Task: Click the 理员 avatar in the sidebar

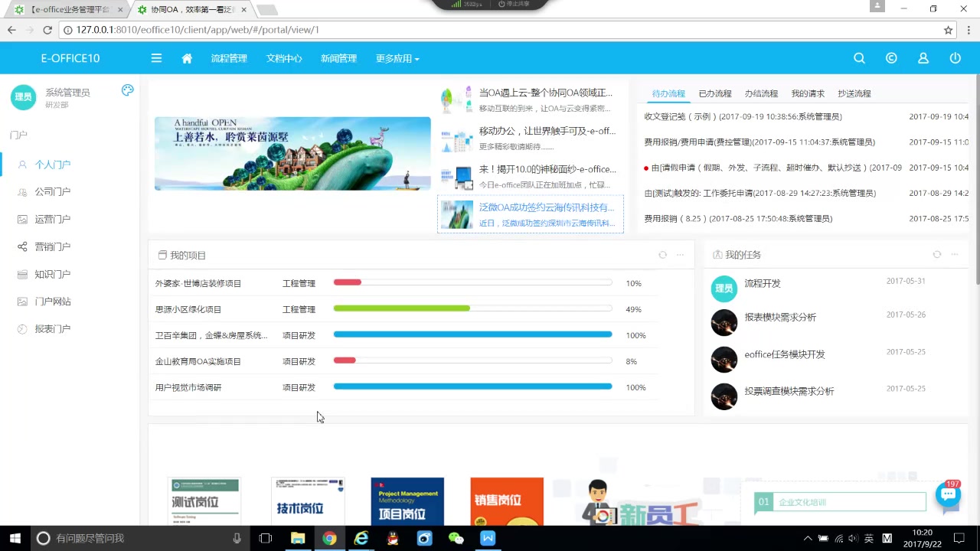Action: tap(23, 96)
